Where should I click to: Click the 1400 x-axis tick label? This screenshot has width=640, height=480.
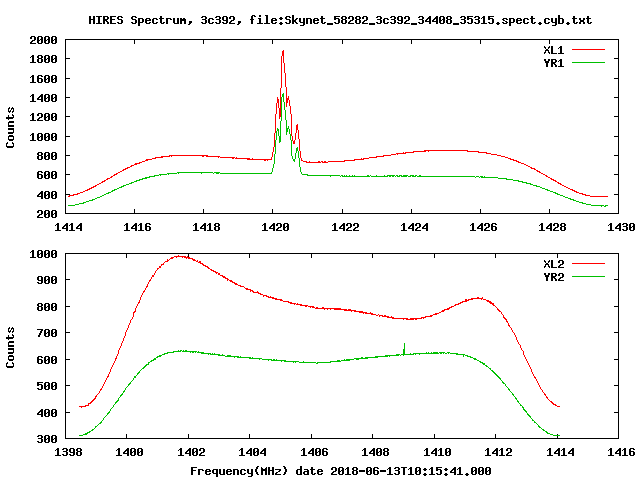tap(129, 452)
